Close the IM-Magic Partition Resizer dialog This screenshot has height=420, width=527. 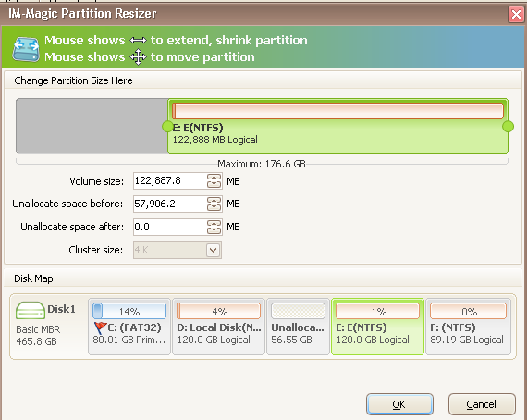click(x=516, y=15)
